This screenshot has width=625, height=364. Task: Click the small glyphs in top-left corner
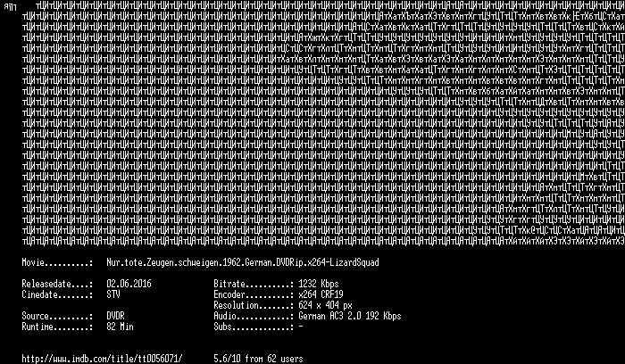10,7
